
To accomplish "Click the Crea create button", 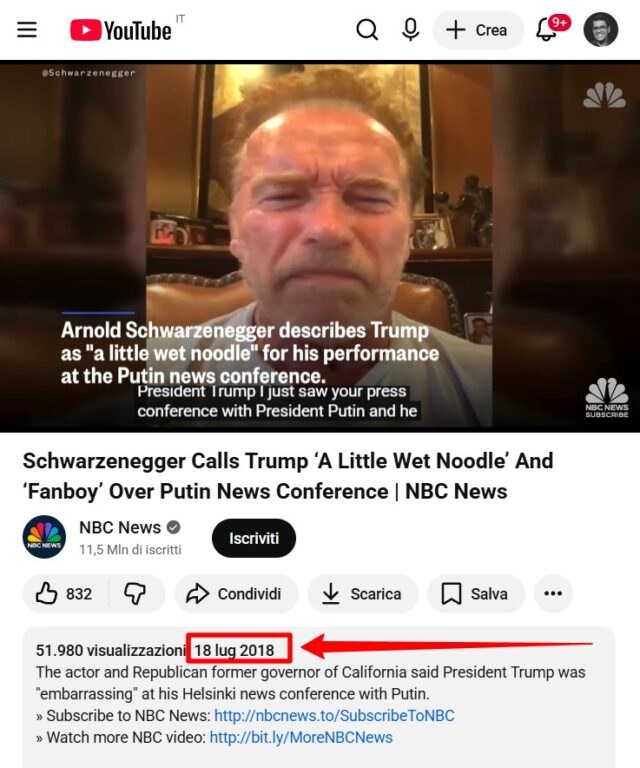I will 477,30.
